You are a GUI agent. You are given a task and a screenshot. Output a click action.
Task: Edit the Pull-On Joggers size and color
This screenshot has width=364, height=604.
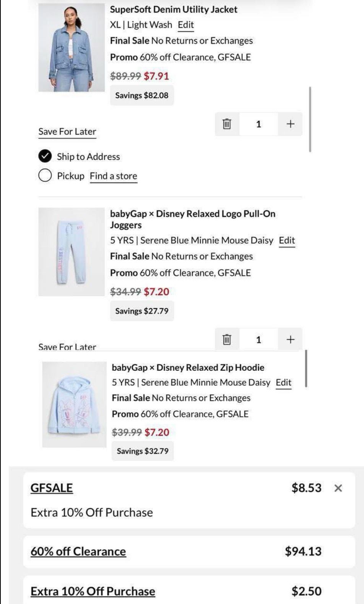[287, 240]
